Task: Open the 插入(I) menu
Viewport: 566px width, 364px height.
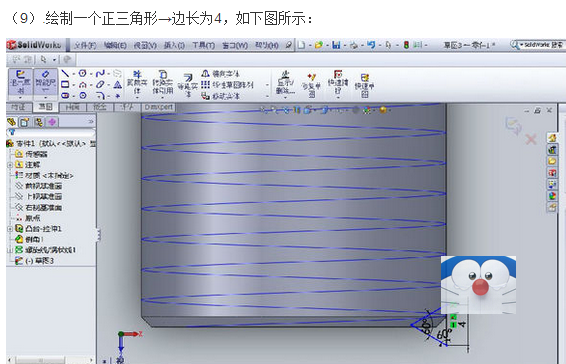Action: [174, 46]
